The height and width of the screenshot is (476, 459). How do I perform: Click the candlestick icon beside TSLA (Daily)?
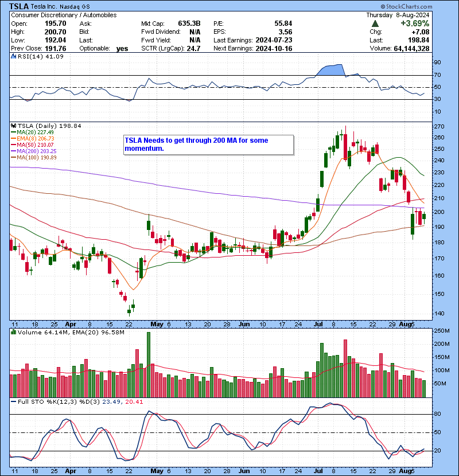point(13,126)
